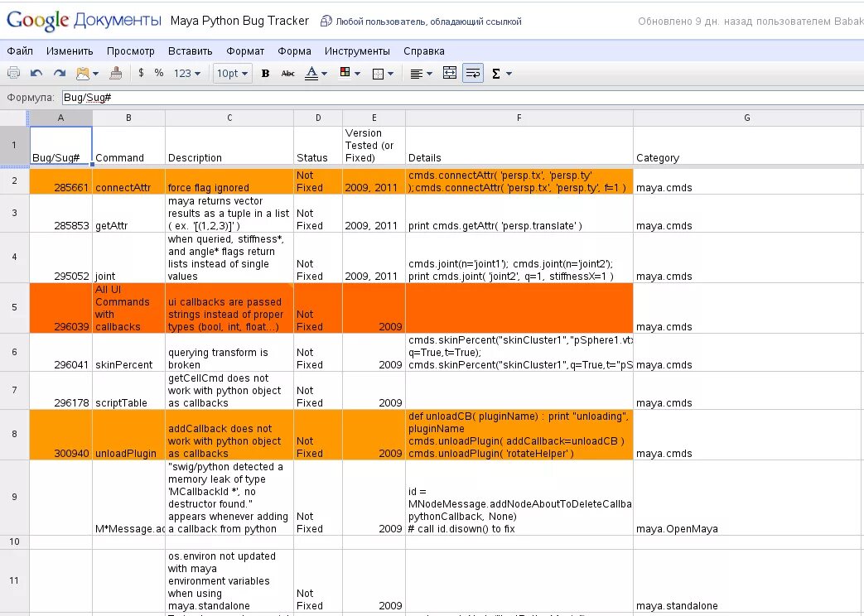The image size is (864, 616).
Task: Click the merge cells icon
Action: [x=450, y=73]
